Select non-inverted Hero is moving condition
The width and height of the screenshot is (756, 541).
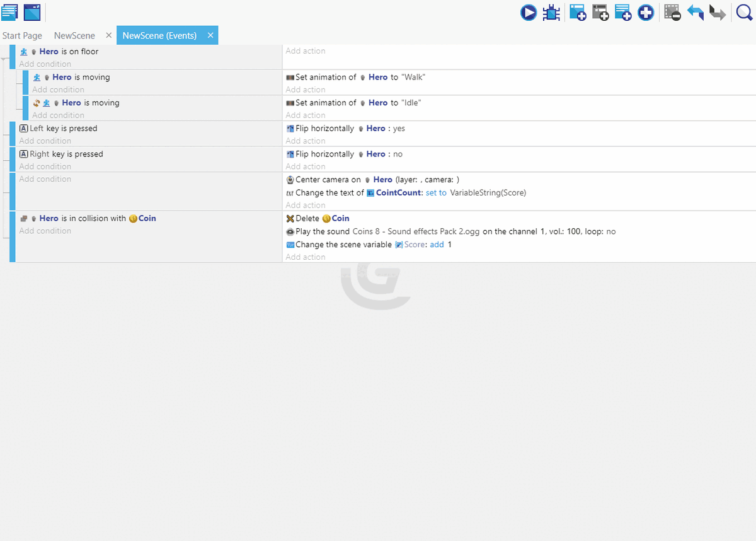[71, 77]
